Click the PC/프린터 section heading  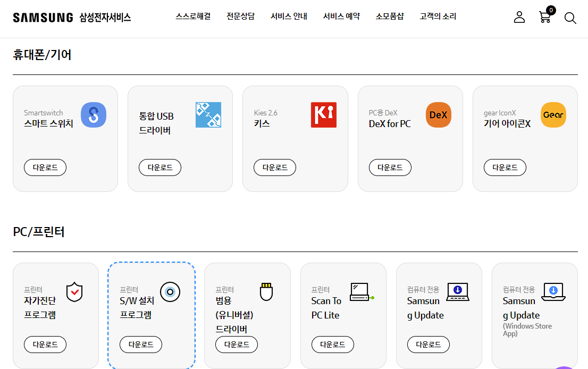click(39, 232)
